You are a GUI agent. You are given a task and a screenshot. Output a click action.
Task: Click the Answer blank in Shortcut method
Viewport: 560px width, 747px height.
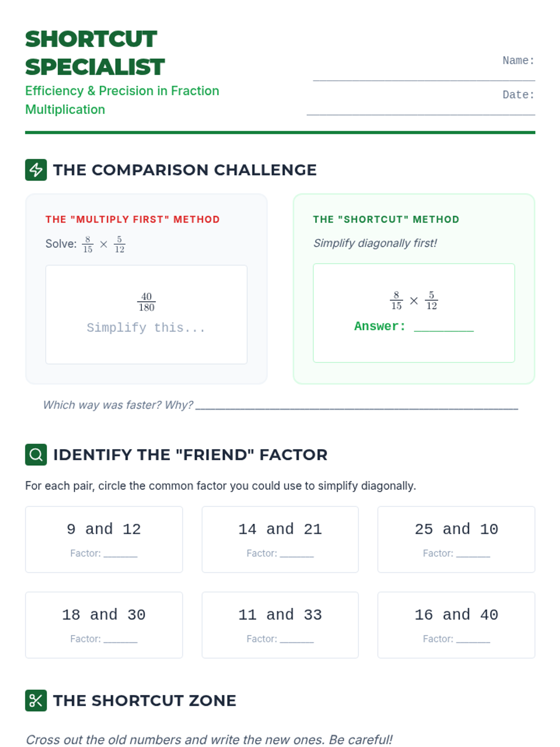pos(444,328)
